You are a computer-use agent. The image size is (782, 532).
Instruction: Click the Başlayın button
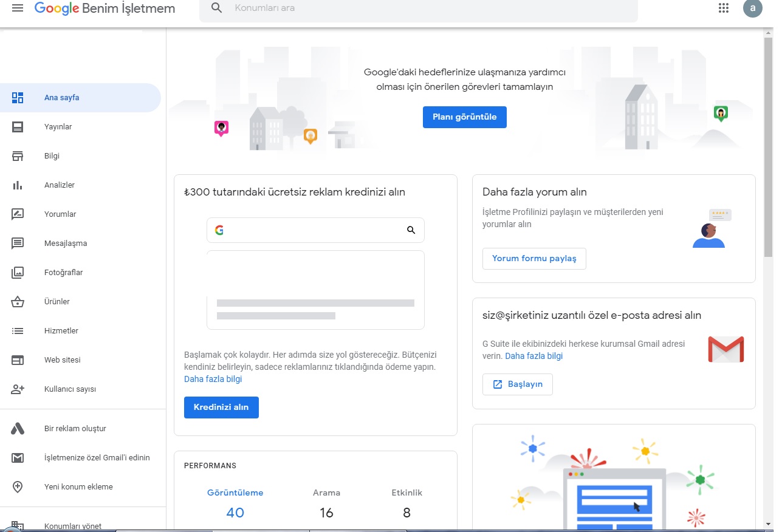(518, 384)
